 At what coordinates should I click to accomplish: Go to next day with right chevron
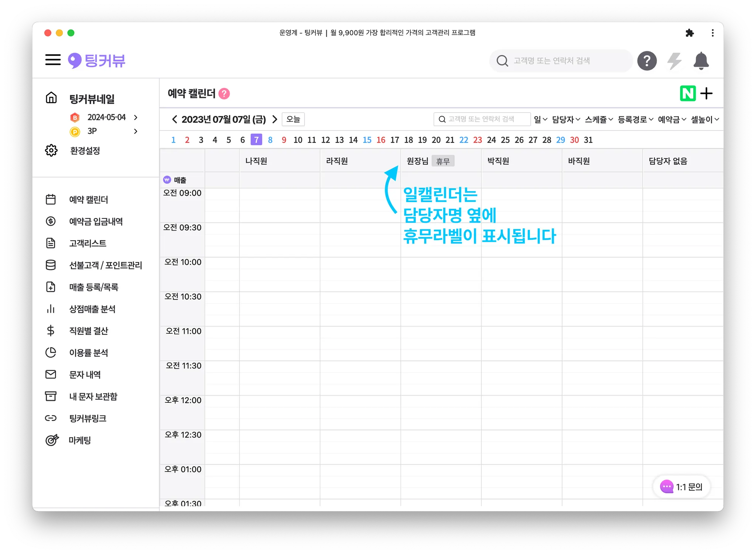(x=275, y=119)
